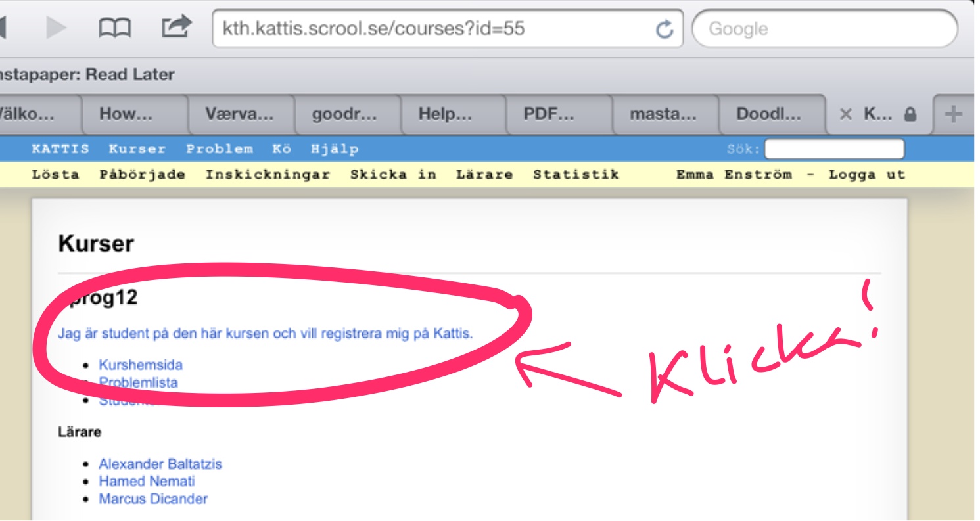The height and width of the screenshot is (521, 980).
Task: Click the bold Lärare section heading
Action: click(80, 432)
